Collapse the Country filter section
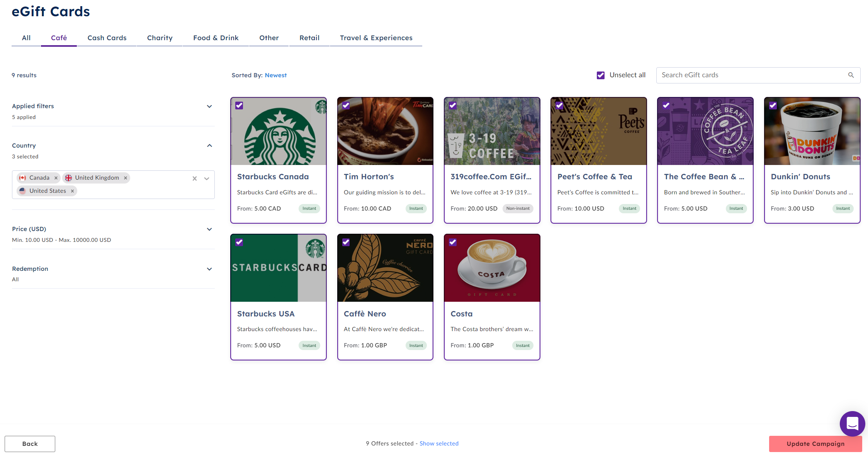The image size is (868, 459). click(209, 146)
